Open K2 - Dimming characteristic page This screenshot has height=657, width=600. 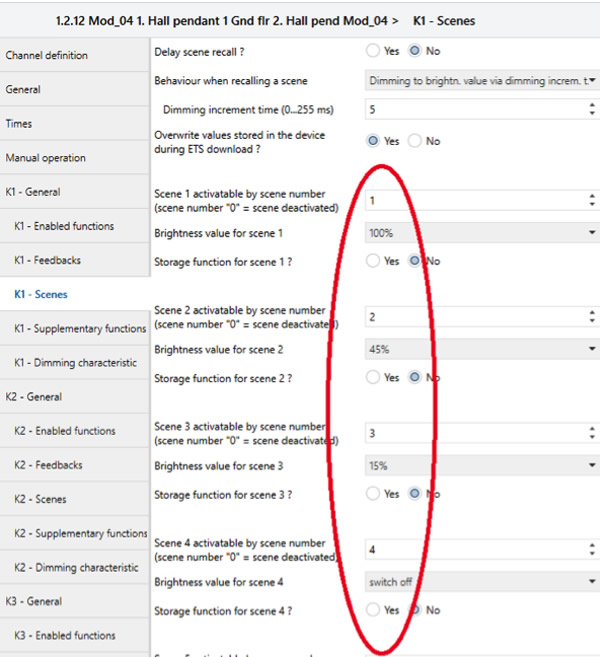tap(75, 567)
